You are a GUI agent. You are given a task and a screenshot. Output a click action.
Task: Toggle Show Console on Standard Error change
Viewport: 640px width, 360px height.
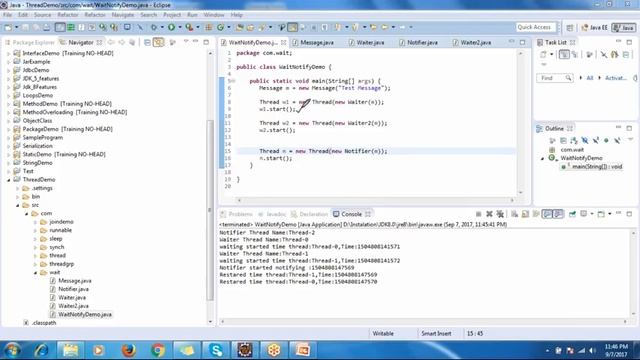pos(558,214)
